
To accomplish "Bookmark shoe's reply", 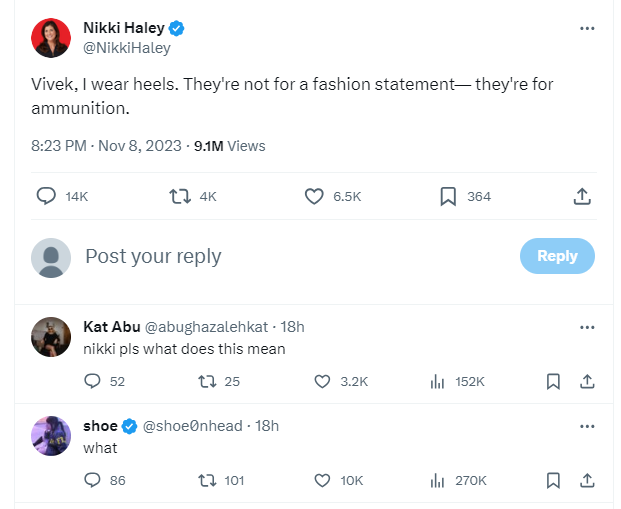I will (x=553, y=480).
